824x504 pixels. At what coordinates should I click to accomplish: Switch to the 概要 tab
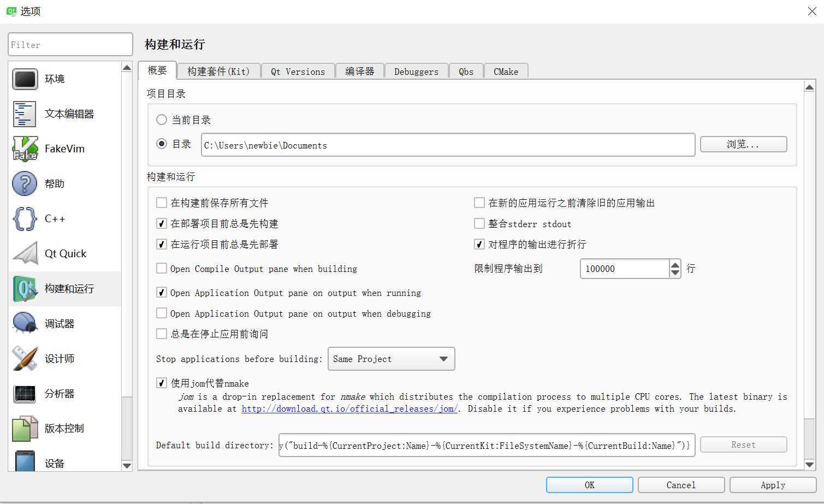(157, 70)
